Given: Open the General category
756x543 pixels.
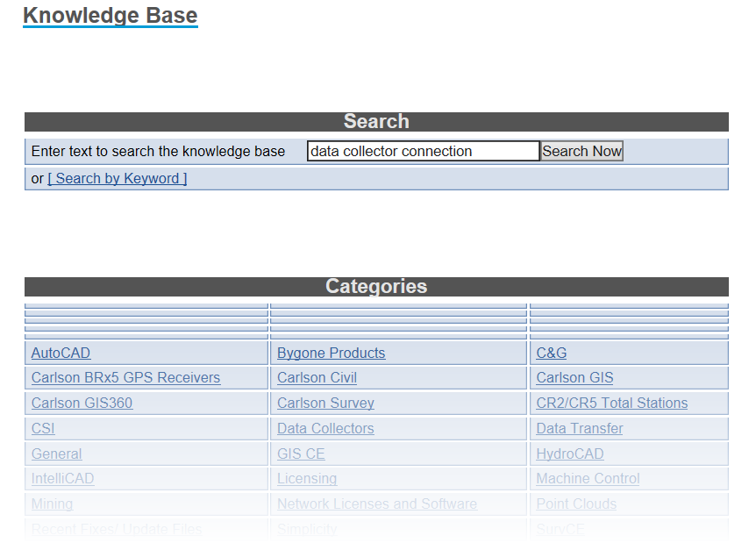Looking at the screenshot, I should pyautogui.click(x=56, y=454).
